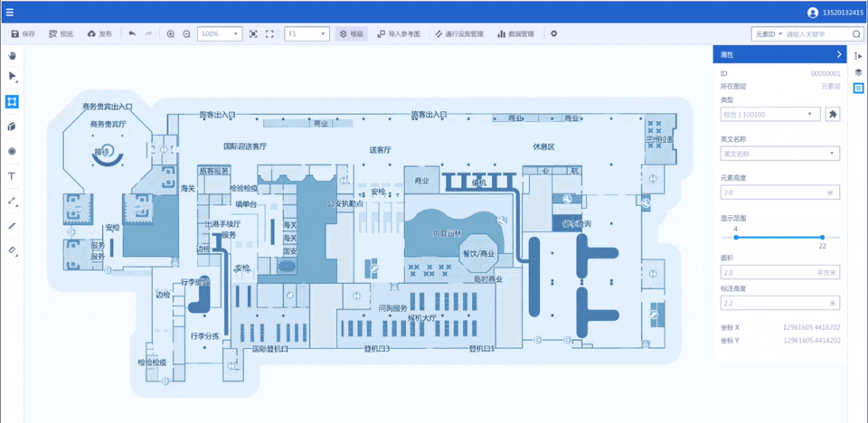Image resolution: width=868 pixels, height=423 pixels.
Task: Click the right handle of 显示范围 slider
Action: tap(822, 238)
